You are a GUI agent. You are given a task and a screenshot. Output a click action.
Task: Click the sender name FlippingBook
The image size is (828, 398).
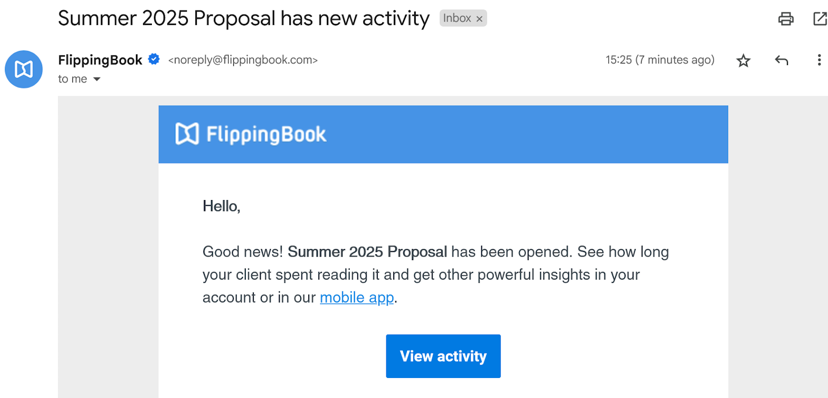[x=100, y=60]
